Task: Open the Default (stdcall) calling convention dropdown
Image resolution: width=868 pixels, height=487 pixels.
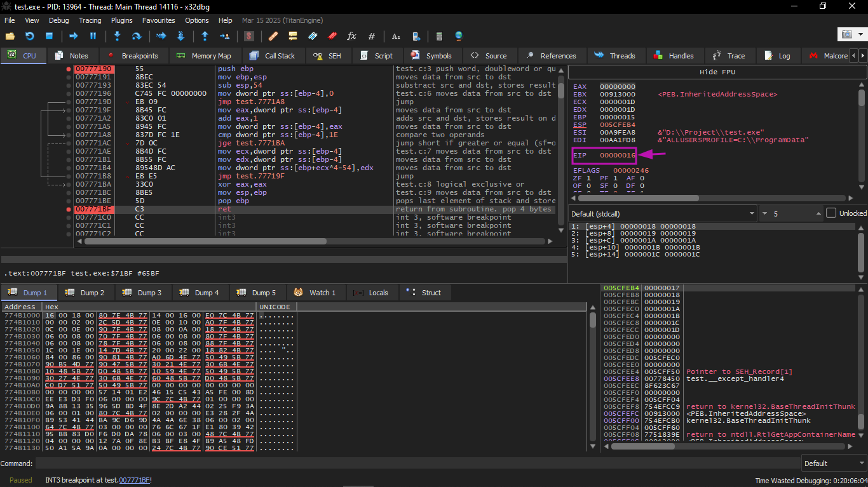Action: 661,213
